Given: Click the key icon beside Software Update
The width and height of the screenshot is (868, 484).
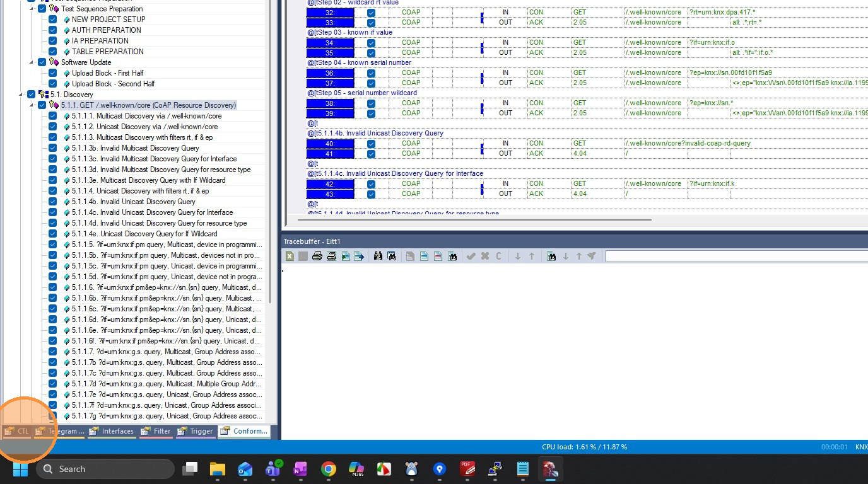Looking at the screenshot, I should coord(54,62).
